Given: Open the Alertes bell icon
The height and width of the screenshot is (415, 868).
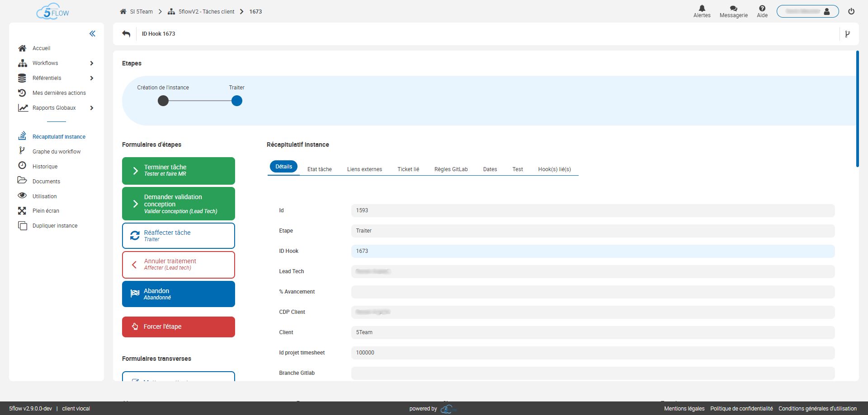Looking at the screenshot, I should (702, 8).
